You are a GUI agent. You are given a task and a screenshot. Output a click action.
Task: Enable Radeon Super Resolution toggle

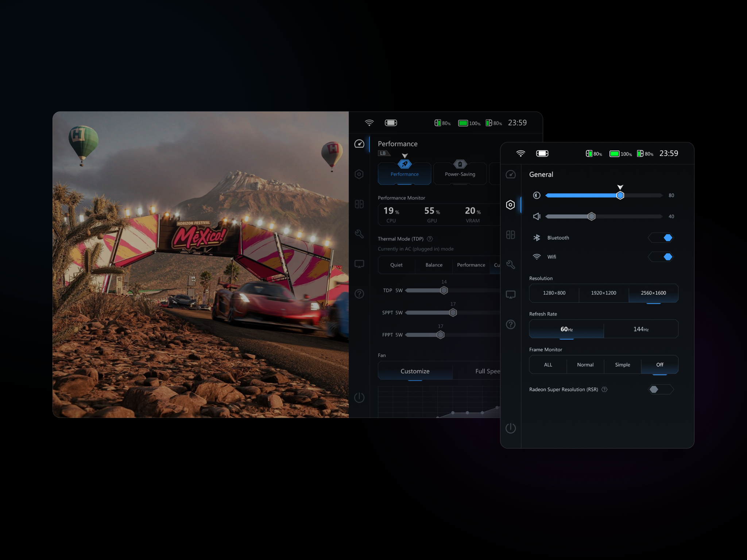[x=661, y=389]
